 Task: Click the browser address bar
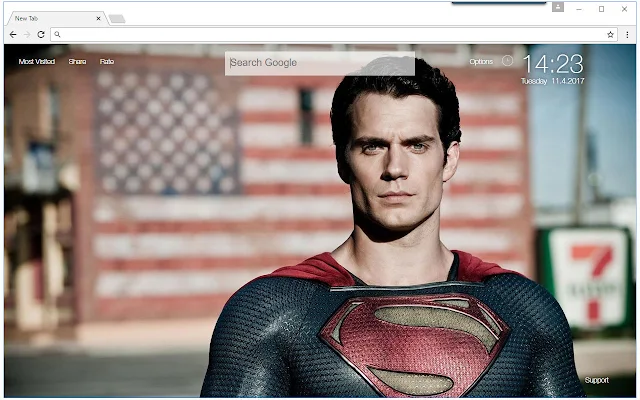coord(333,35)
